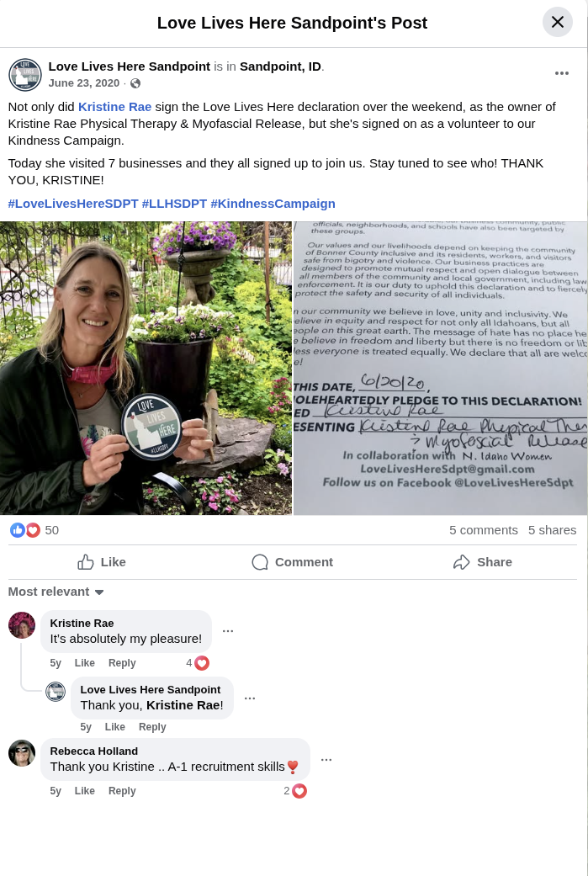Open options for Rebecca Holland's comment
The height and width of the screenshot is (876, 588).
click(326, 759)
